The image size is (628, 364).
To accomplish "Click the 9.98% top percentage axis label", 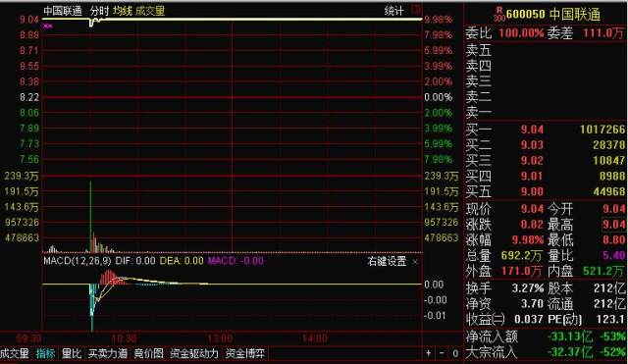I will tap(439, 20).
